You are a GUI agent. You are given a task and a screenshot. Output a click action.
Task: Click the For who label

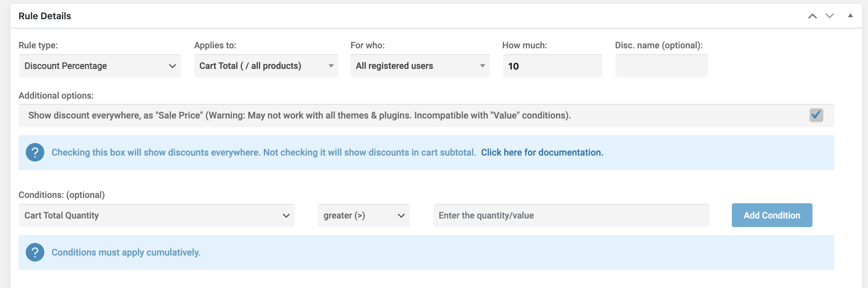click(367, 45)
